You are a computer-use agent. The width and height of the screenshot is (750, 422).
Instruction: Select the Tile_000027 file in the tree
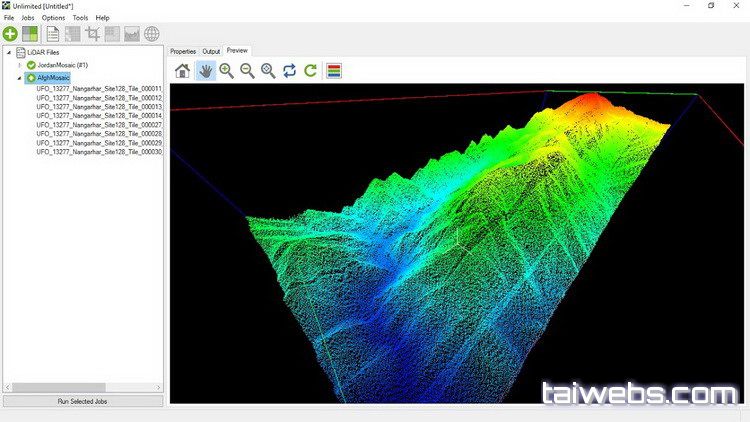tap(99, 125)
